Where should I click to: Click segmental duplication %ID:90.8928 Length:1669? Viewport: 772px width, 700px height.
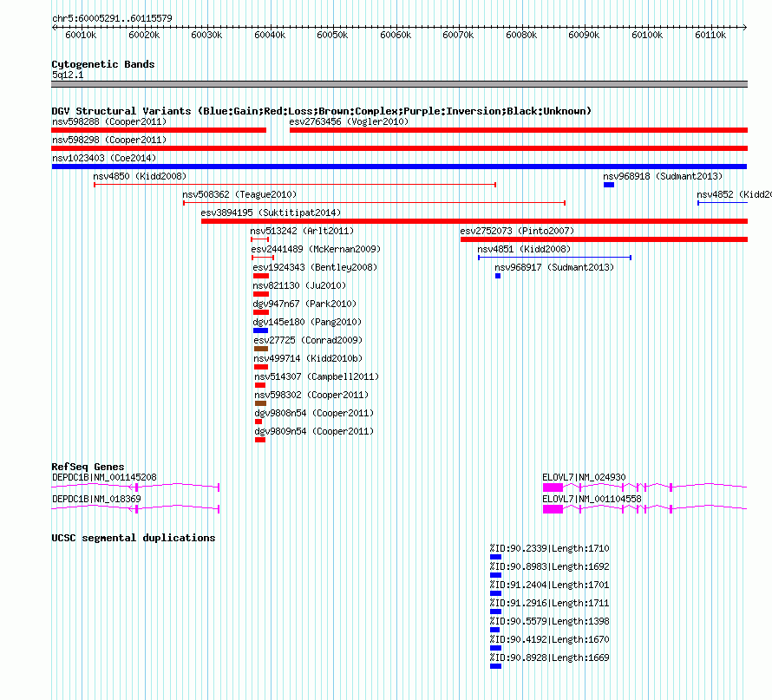click(496, 666)
